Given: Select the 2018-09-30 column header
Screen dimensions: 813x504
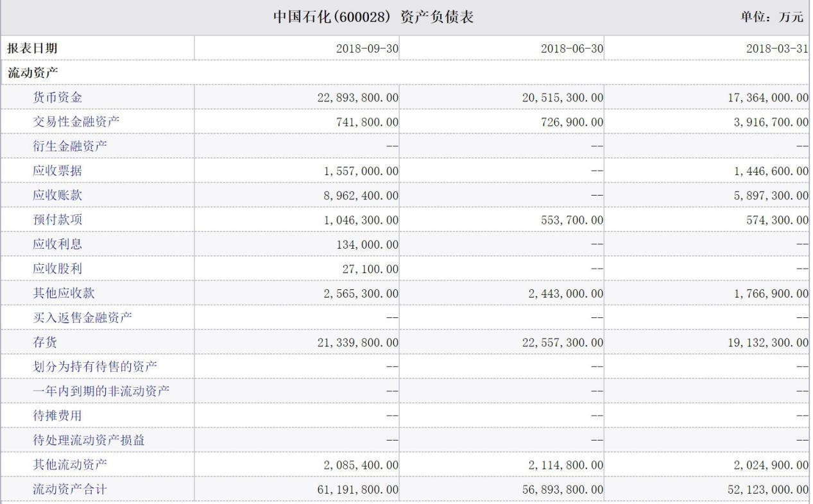Looking at the screenshot, I should [367, 49].
